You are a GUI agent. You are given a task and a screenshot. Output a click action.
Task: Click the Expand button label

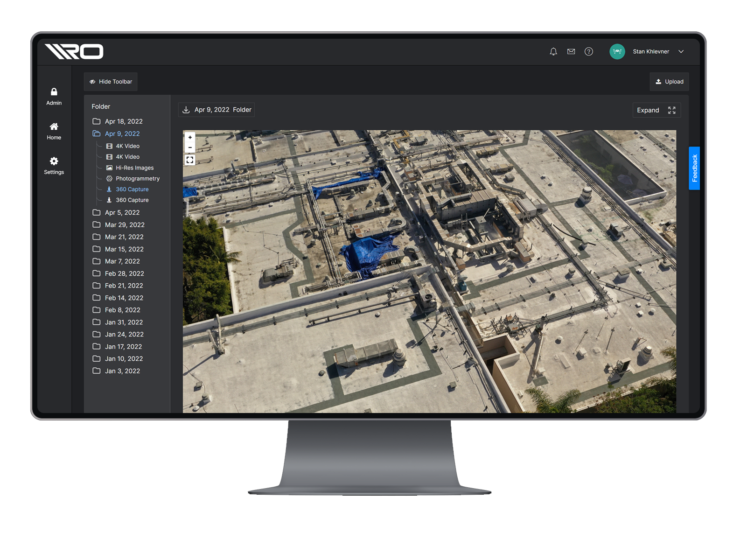(x=648, y=110)
